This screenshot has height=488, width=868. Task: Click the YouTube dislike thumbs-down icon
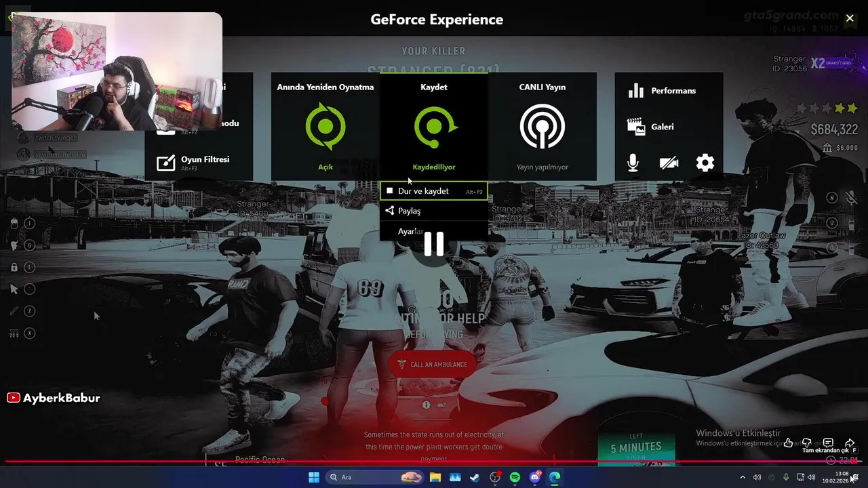[x=807, y=443]
